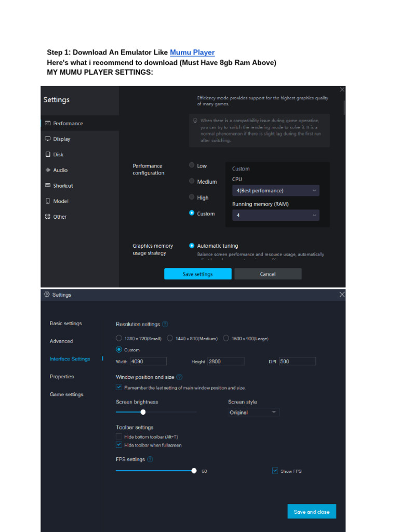Click the Width input field

pos(148,362)
